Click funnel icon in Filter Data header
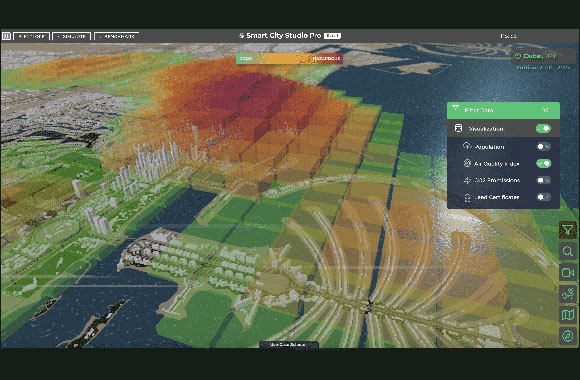580x380 pixels. point(456,108)
